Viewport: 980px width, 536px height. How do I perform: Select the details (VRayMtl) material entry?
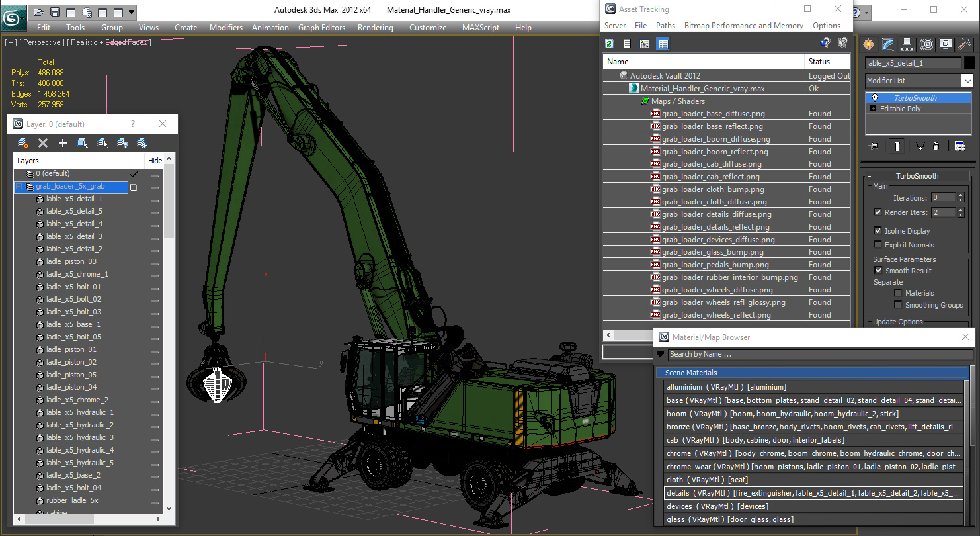[x=813, y=493]
